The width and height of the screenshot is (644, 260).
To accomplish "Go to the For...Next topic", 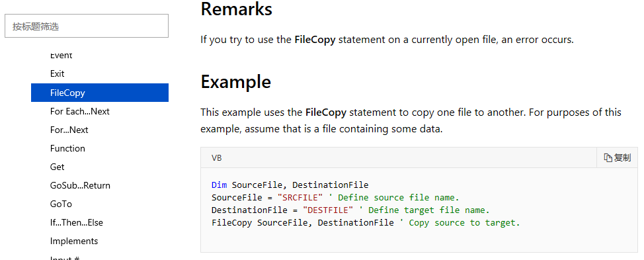I will coord(69,130).
